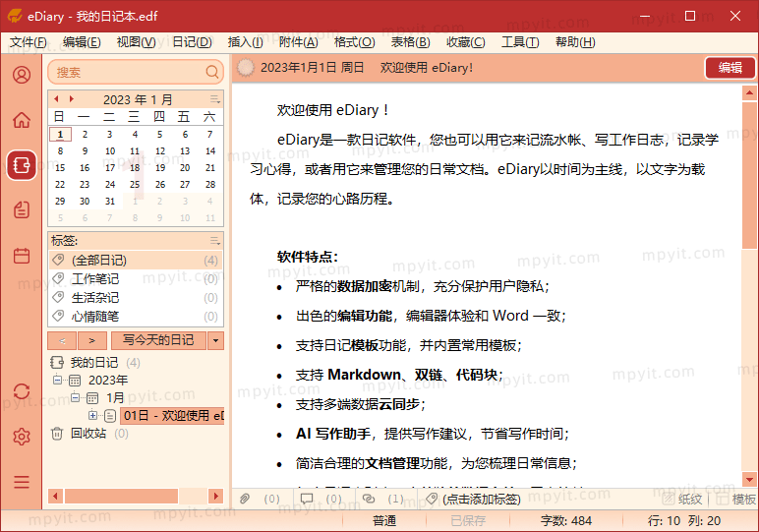Open the 收藏(C) menu
Image resolution: width=759 pixels, height=532 pixels.
tap(466, 42)
